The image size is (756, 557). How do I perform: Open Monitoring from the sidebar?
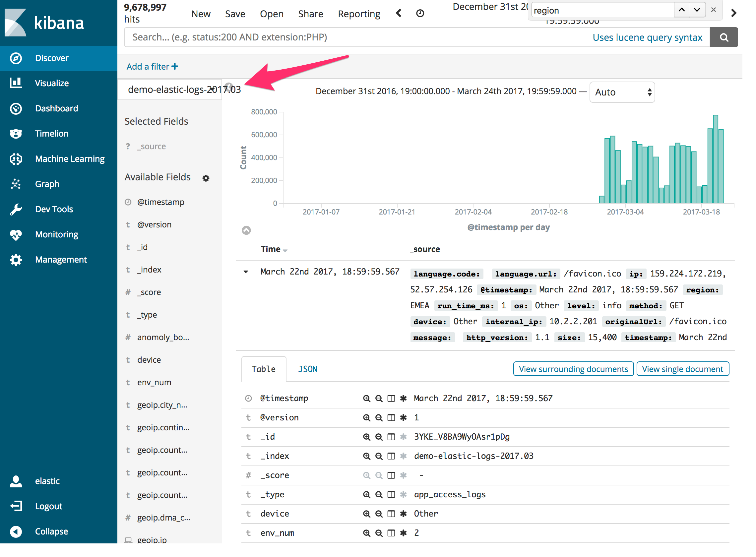56,234
